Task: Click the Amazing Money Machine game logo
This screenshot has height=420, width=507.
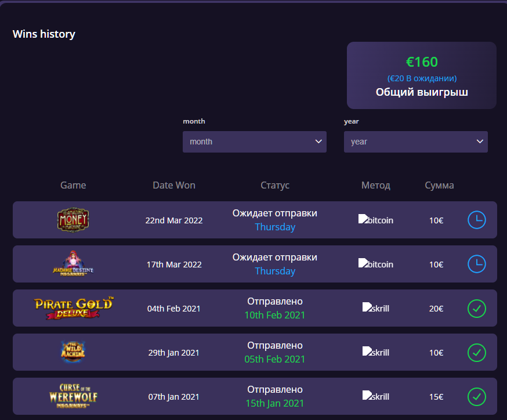Action: click(x=73, y=220)
